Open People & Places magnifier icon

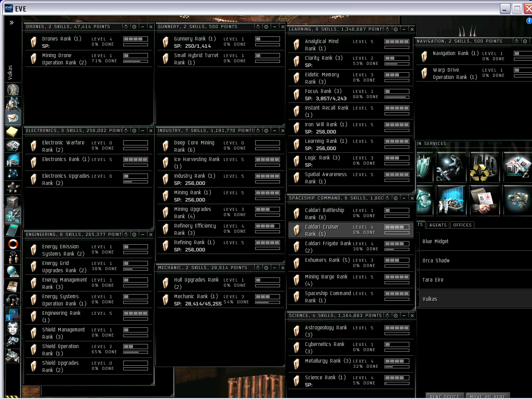click(x=12, y=104)
